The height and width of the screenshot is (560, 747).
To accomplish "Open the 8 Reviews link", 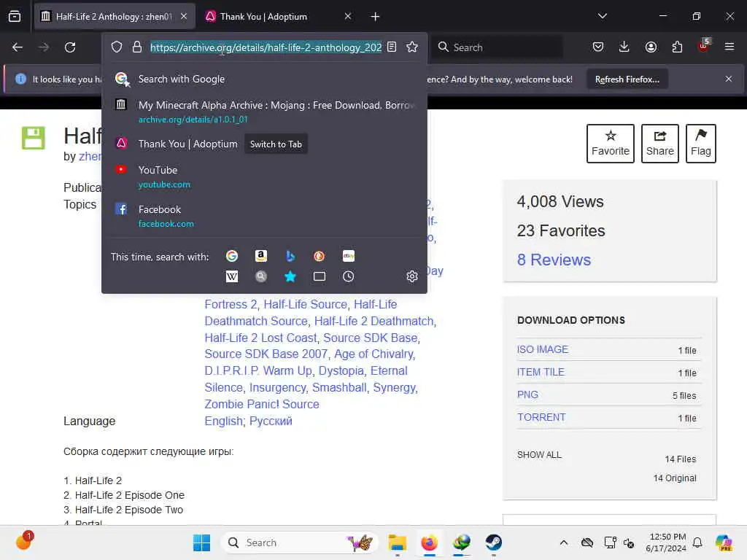I will (554, 260).
